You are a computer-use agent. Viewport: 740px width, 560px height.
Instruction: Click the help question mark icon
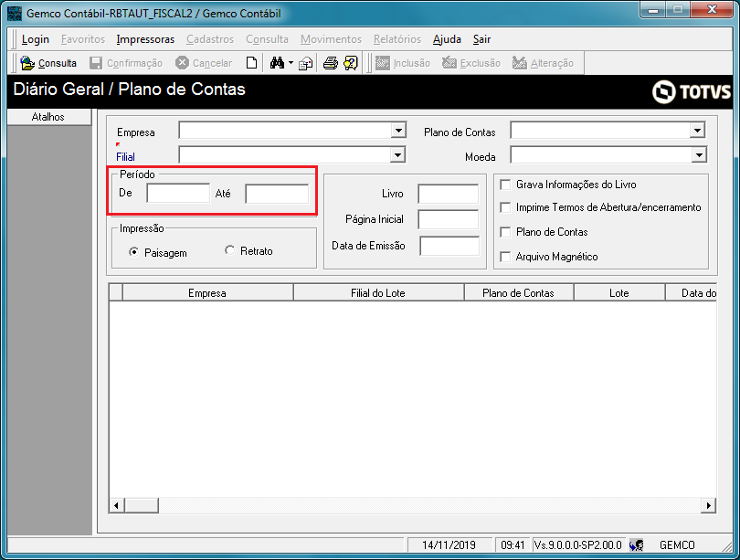(351, 63)
